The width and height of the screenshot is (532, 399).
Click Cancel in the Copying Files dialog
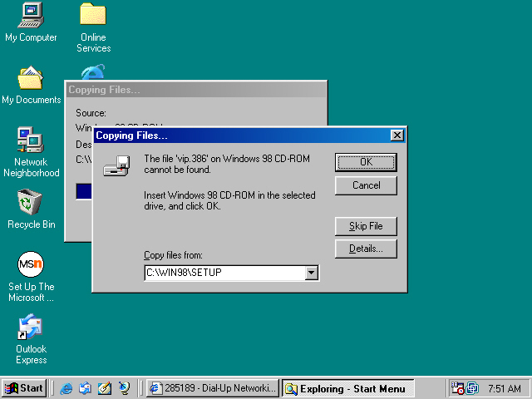click(x=366, y=185)
